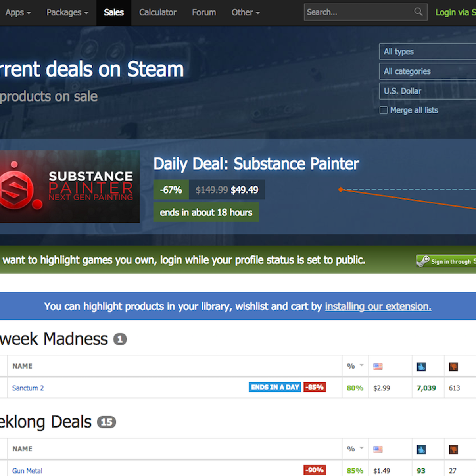Sort Midweek Madness by thumbs-down rating icon
Image resolution: width=476 pixels, height=476 pixels.
pos(453,367)
